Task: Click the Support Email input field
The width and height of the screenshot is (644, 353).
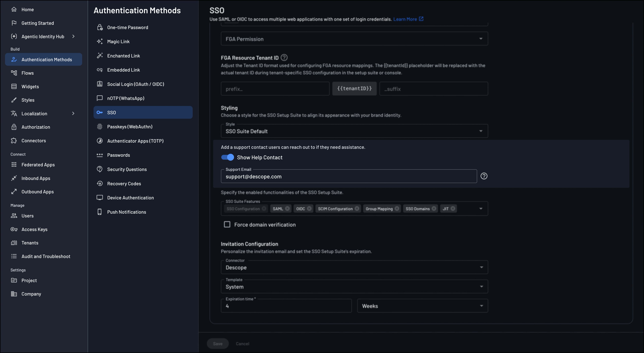Action: (x=349, y=176)
